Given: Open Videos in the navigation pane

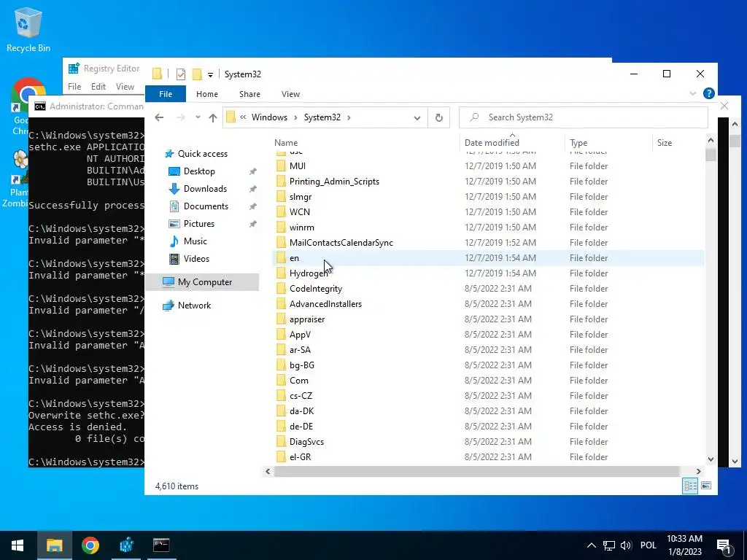Looking at the screenshot, I should point(196,259).
